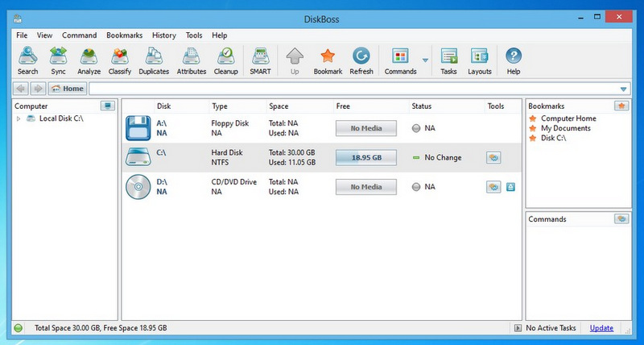Click Used: 11.05 GB text
This screenshot has height=345, width=644.
(292, 163)
